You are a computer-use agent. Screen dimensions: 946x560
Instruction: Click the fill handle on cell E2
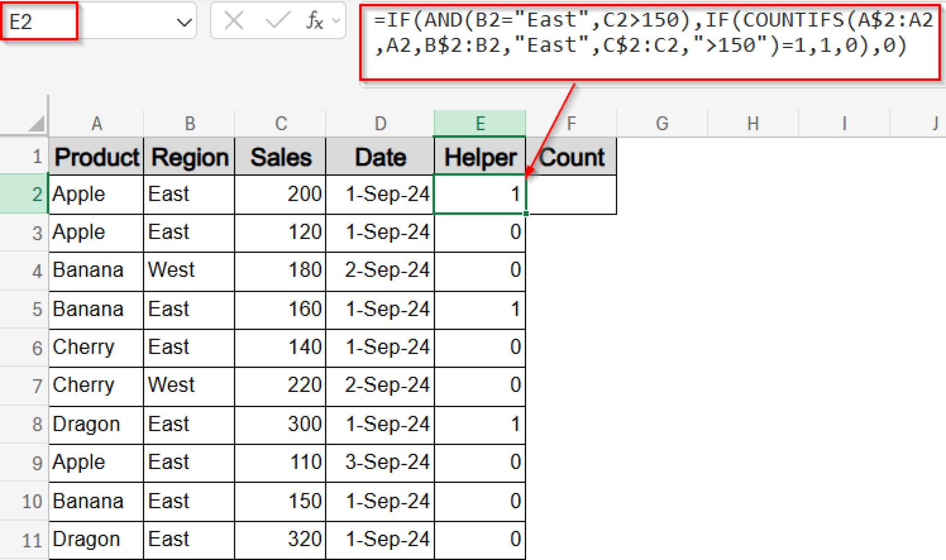(x=526, y=214)
